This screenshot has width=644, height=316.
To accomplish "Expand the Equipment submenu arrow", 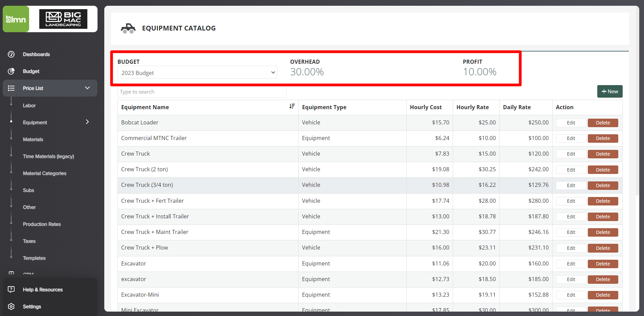I will 87,122.
